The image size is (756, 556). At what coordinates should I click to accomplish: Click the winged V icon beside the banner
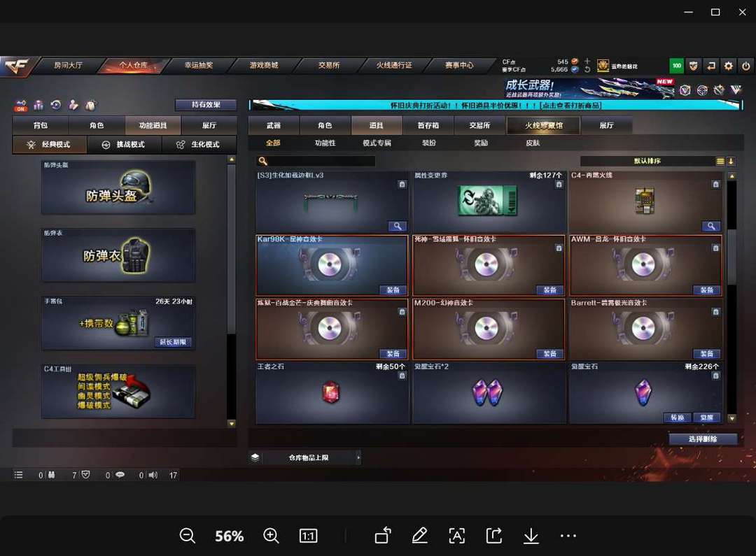[x=736, y=90]
